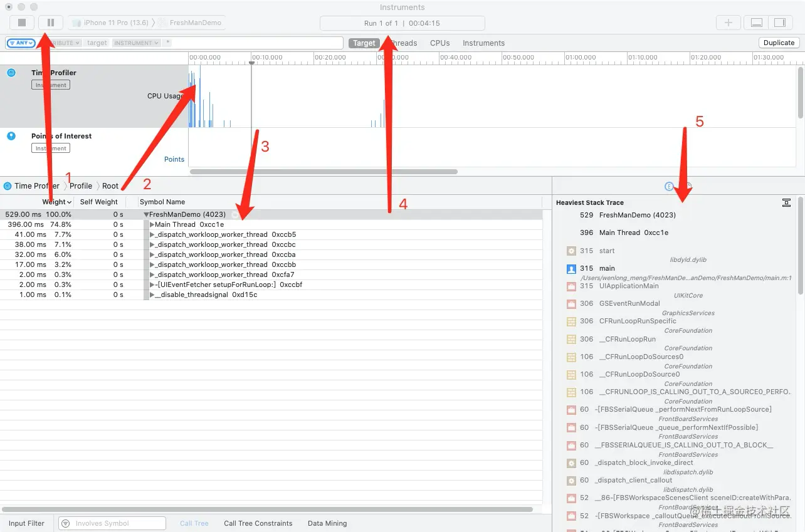Viewport: 805px width, 532px height.
Task: Select the CFRunLoopRunSpecific frame icon
Action: point(571,321)
